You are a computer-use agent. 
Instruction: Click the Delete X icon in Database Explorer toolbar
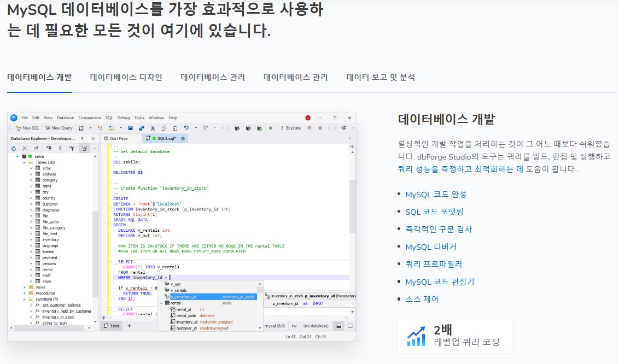pos(25,148)
